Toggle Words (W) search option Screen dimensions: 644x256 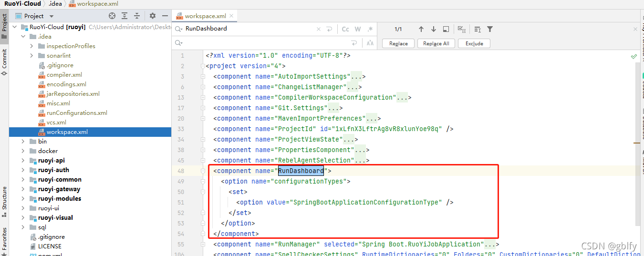click(x=358, y=29)
